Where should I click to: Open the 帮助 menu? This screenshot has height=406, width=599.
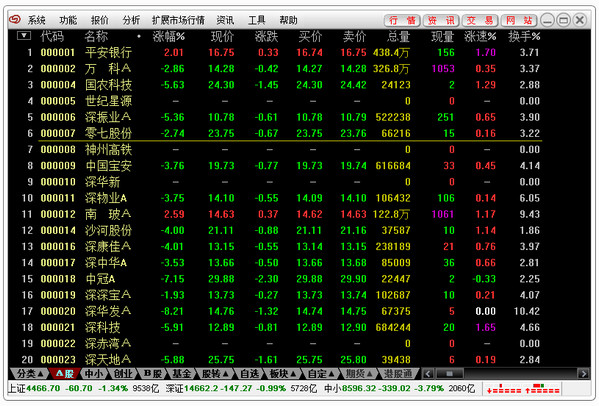(x=288, y=20)
